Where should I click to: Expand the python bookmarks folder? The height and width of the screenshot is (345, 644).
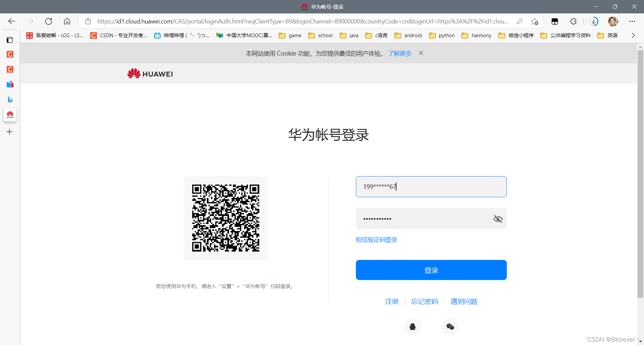pyautogui.click(x=442, y=36)
